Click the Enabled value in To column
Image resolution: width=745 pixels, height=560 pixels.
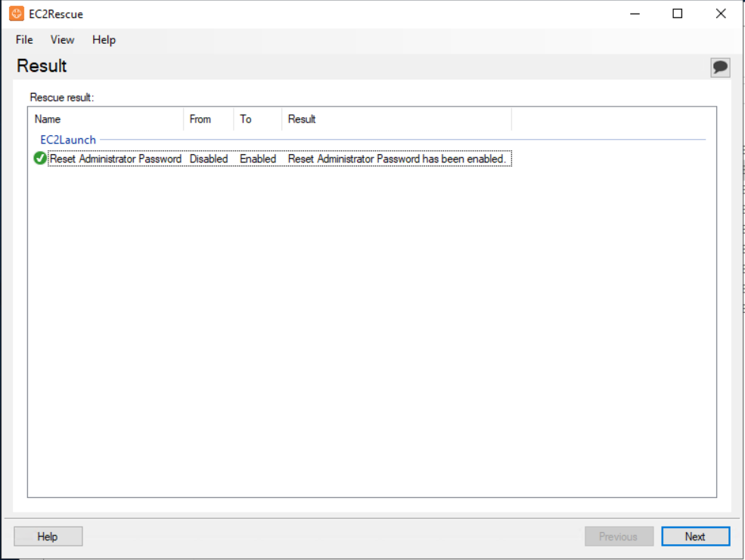pyautogui.click(x=258, y=159)
